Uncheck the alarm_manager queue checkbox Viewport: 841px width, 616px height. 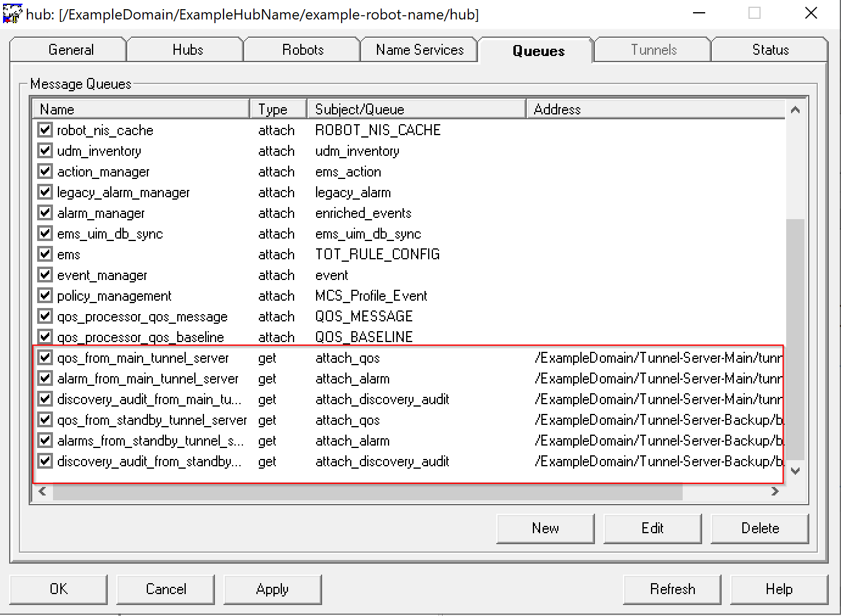coord(45,212)
